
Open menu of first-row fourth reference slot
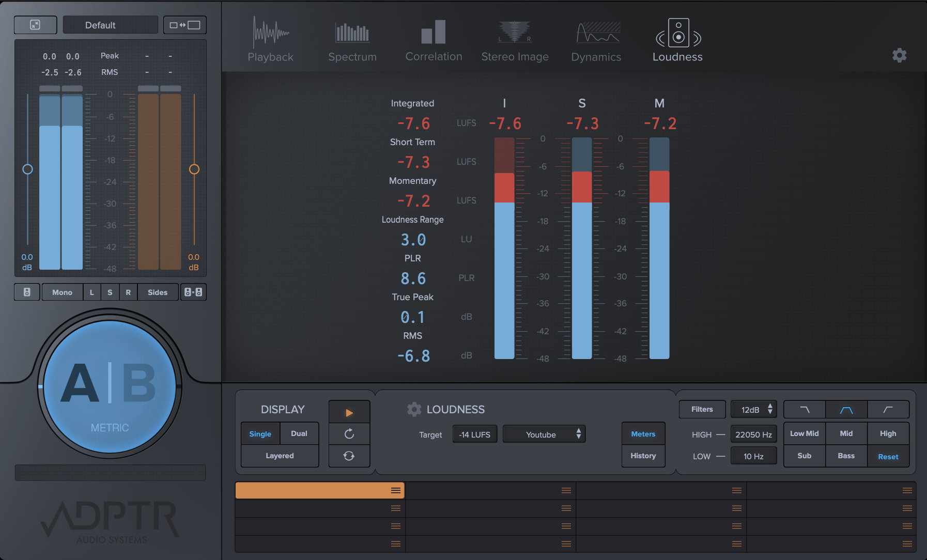coord(907,490)
